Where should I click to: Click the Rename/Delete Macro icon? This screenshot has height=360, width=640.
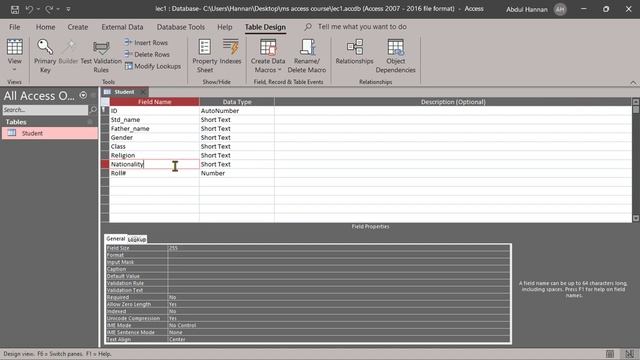point(307,47)
